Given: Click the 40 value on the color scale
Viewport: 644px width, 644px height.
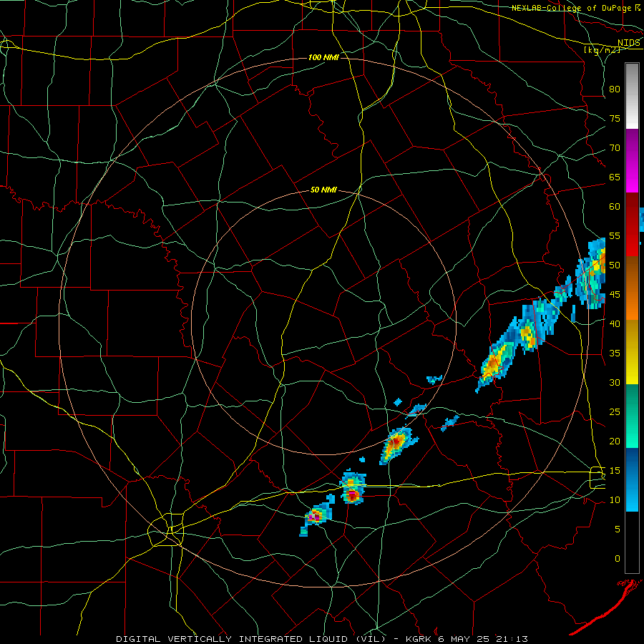Looking at the screenshot, I should click(615, 323).
